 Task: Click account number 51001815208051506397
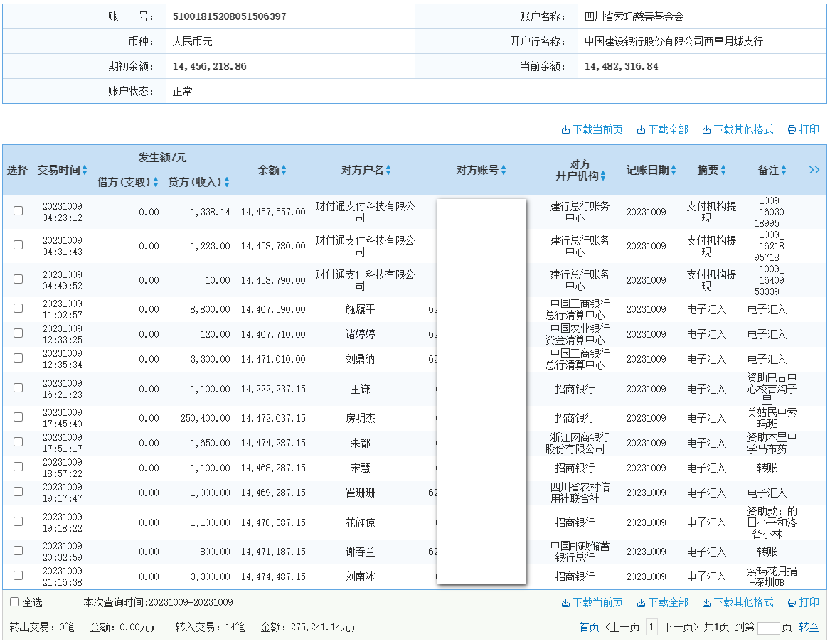click(229, 16)
